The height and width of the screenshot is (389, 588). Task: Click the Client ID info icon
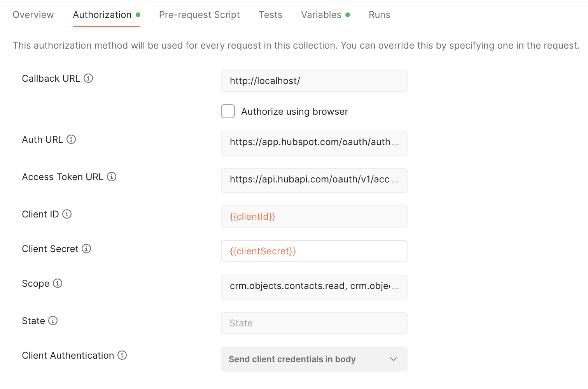(67, 214)
